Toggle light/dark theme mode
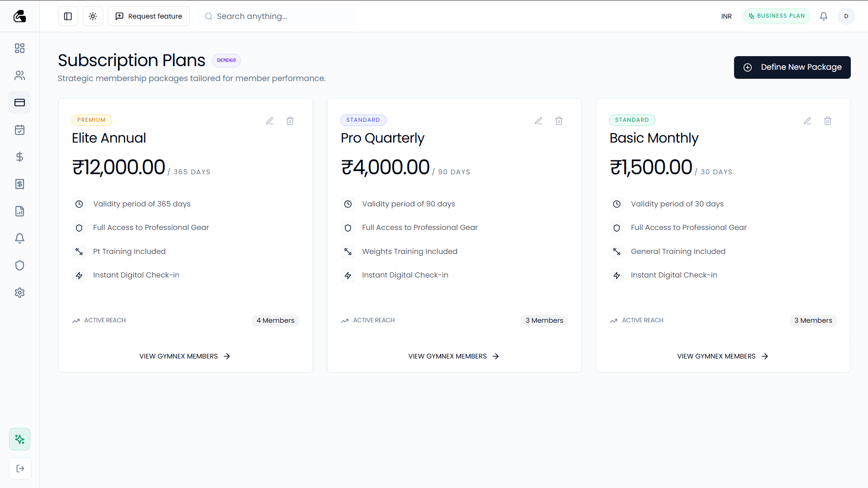This screenshot has height=488, width=868. (93, 16)
